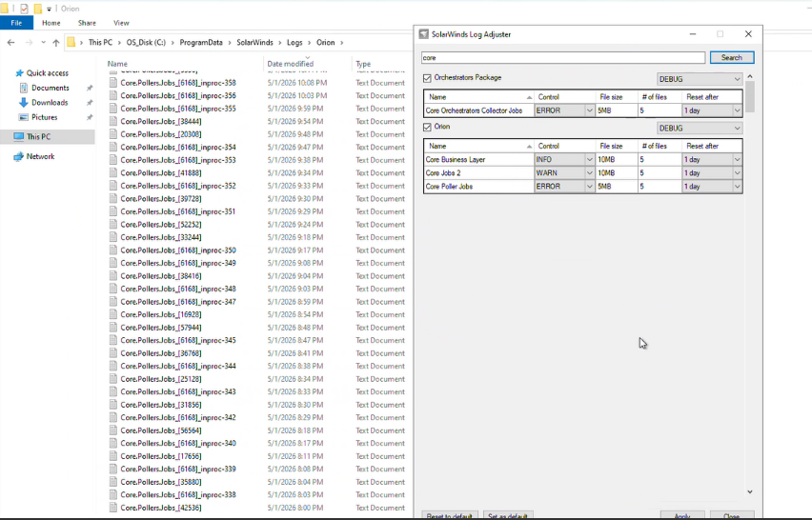Click Log Adjuster scrollbar up arrow

(x=750, y=76)
